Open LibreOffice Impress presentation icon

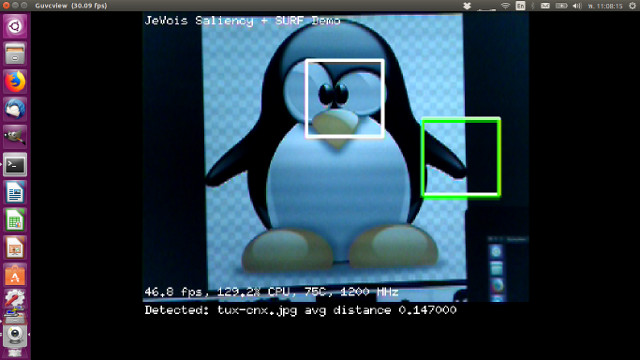click(x=15, y=248)
